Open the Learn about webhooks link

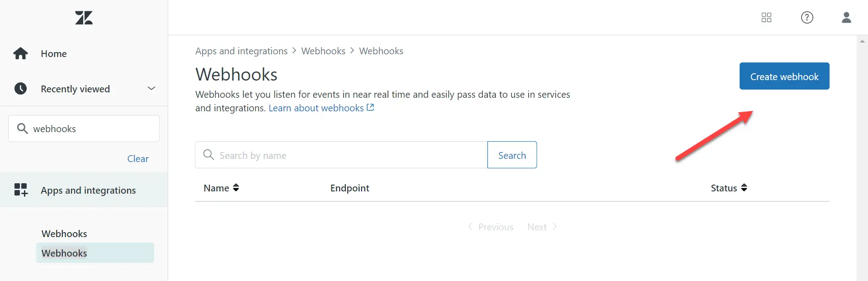[316, 108]
